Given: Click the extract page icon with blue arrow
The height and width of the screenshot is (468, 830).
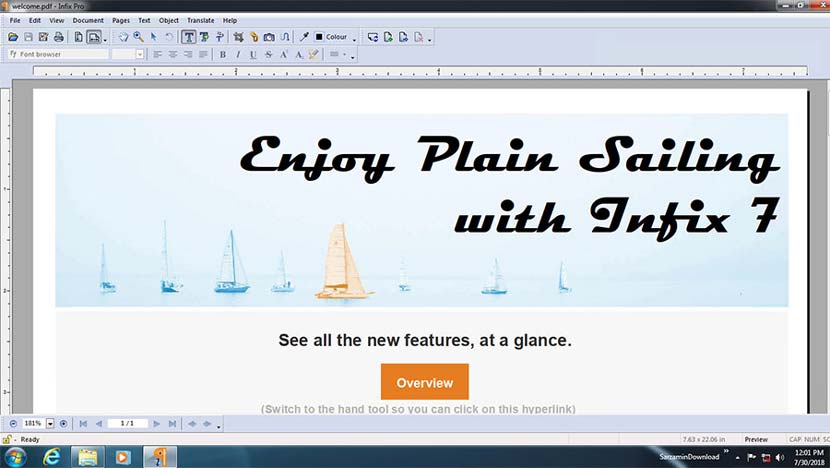Looking at the screenshot, I should [x=403, y=37].
